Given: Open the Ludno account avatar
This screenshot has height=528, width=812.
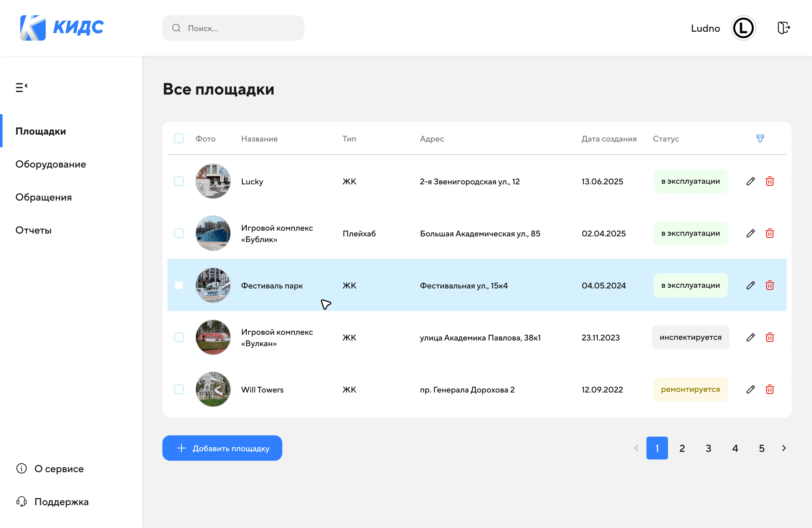Looking at the screenshot, I should coord(743,28).
